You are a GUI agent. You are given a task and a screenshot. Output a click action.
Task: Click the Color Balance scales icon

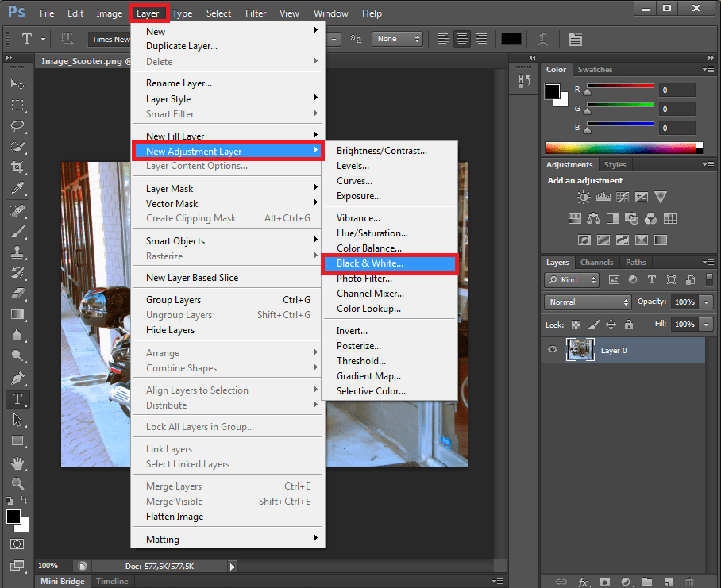(x=593, y=219)
